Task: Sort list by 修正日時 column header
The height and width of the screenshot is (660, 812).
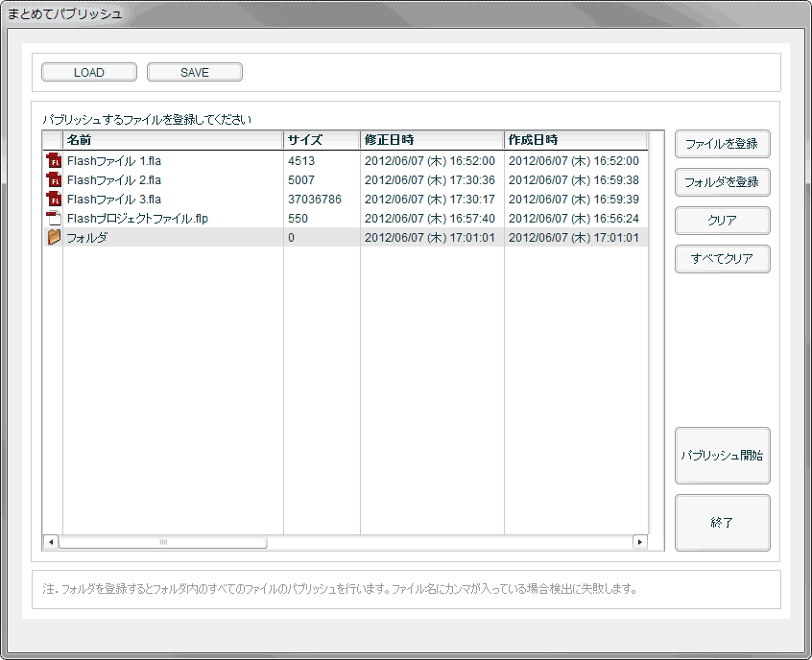Action: click(432, 140)
